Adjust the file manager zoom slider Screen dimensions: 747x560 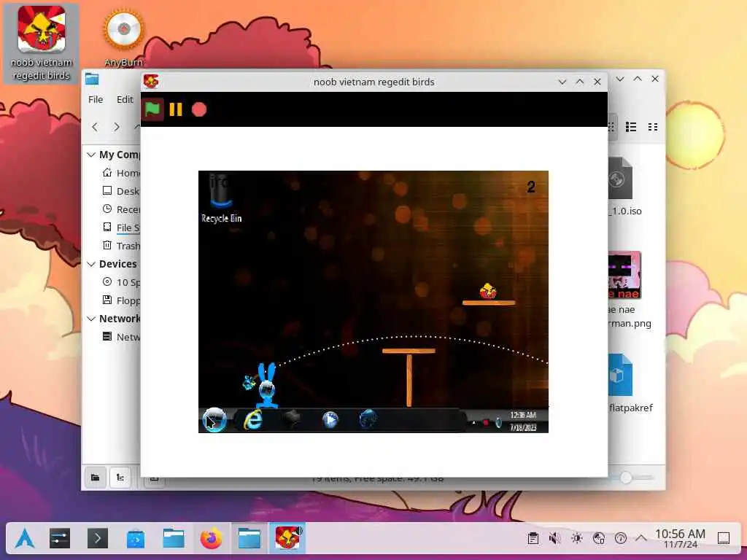point(625,477)
